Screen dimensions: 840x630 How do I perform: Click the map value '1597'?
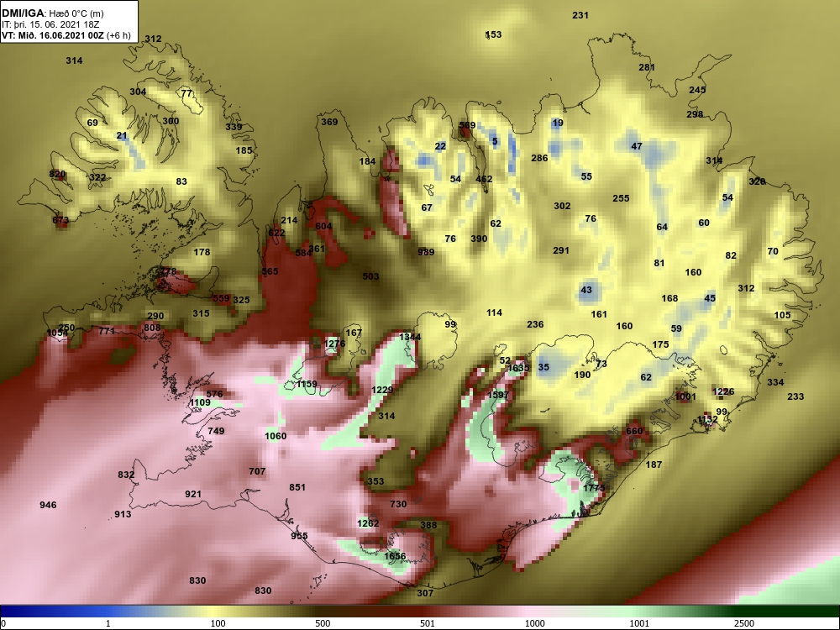pyautogui.click(x=497, y=395)
